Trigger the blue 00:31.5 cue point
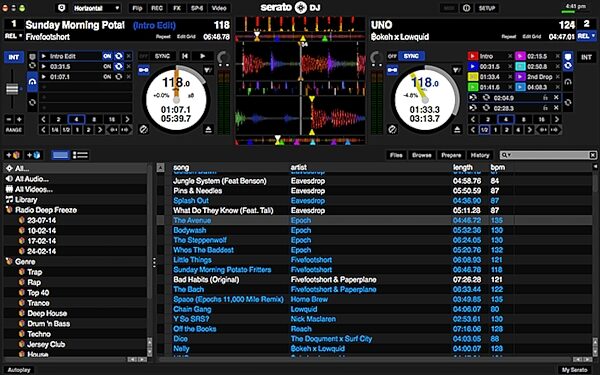The width and height of the screenshot is (600, 375). (x=473, y=67)
